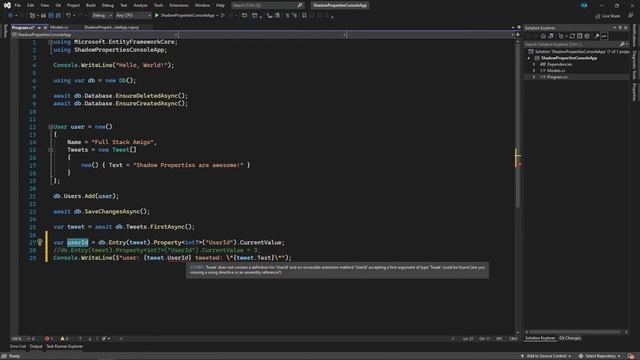Open the File menu
The image size is (640, 360).
click(18, 5)
